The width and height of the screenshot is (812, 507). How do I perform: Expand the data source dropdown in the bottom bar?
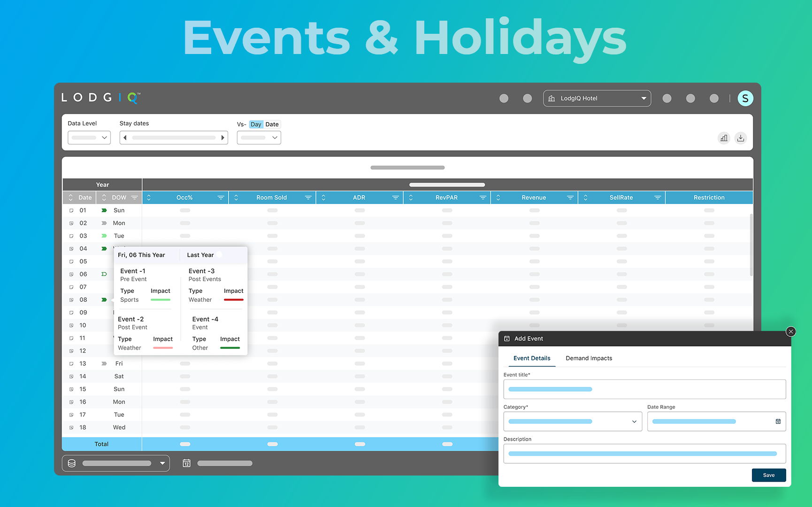pos(116,463)
